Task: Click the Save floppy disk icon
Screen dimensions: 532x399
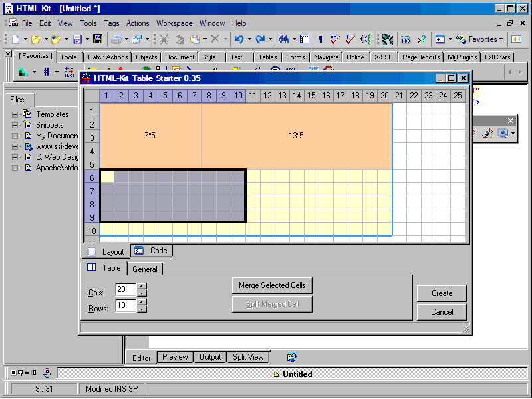Action: coord(77,39)
